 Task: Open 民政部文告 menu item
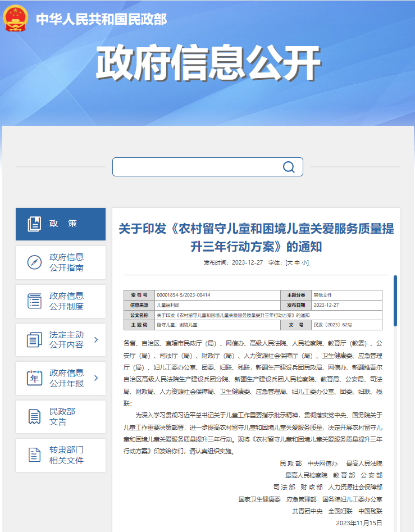coord(61,417)
